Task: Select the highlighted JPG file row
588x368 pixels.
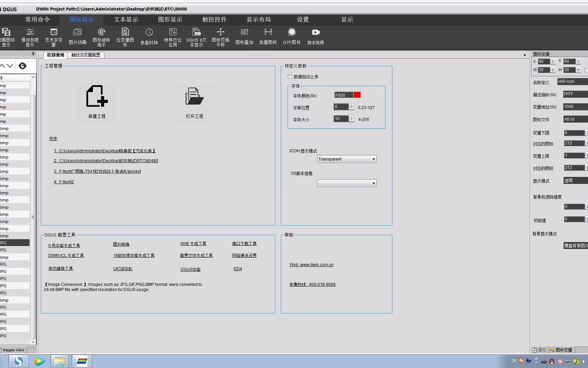Action: click(x=15, y=243)
